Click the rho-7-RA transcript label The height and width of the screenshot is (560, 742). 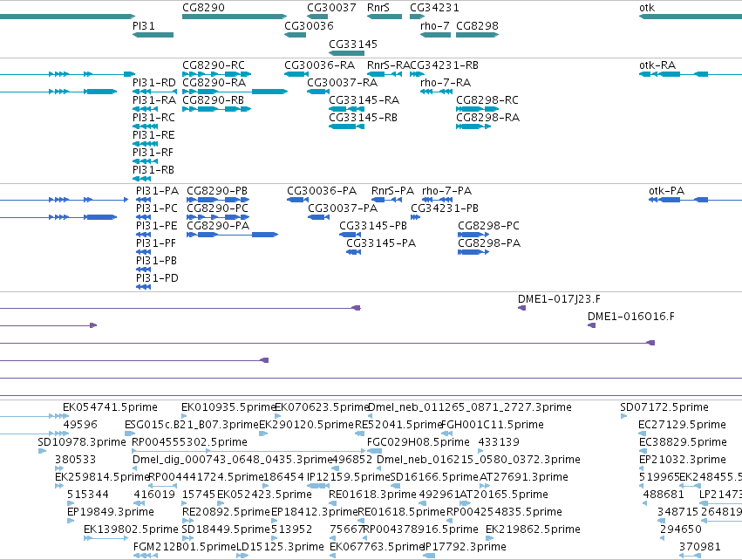pos(446,82)
